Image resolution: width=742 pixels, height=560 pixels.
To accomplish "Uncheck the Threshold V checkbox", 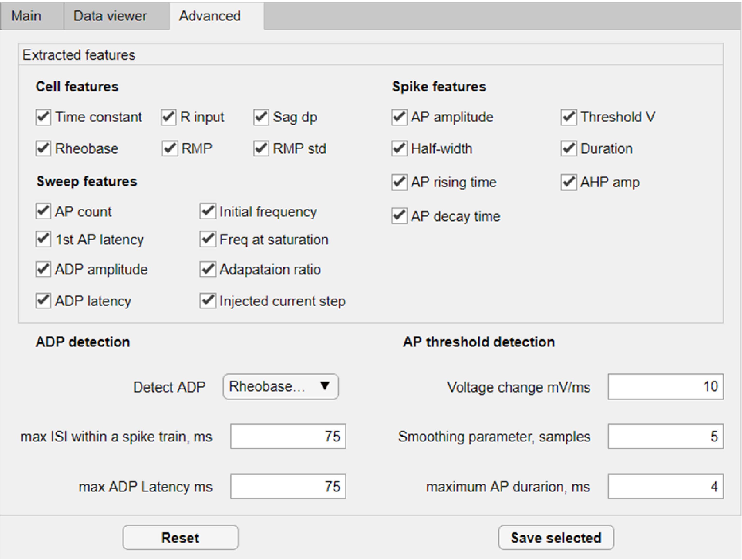I will tap(569, 117).
